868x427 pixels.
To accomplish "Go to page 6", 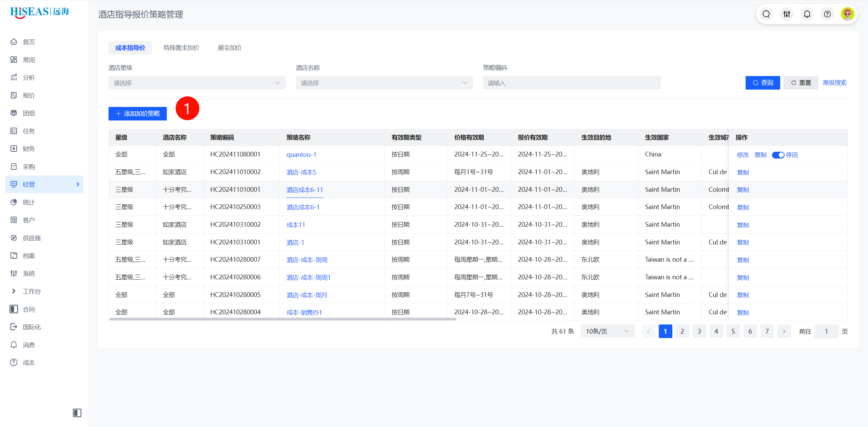I will pos(750,331).
